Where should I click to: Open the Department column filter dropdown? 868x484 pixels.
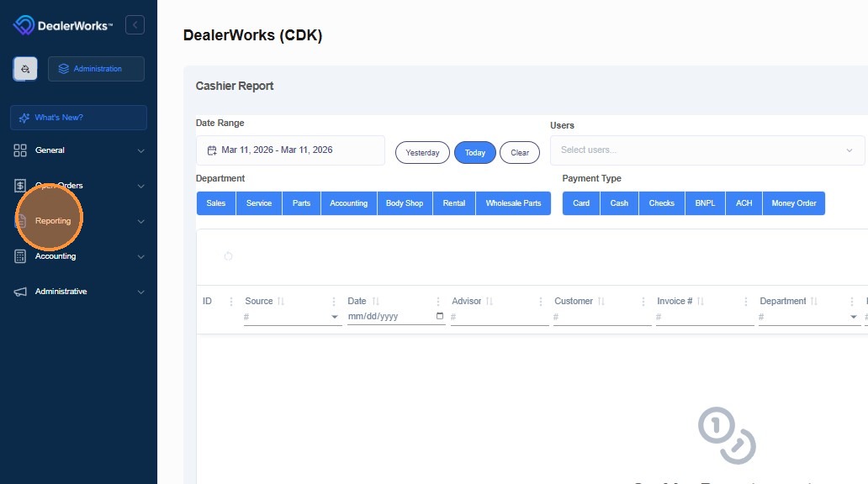point(808,317)
